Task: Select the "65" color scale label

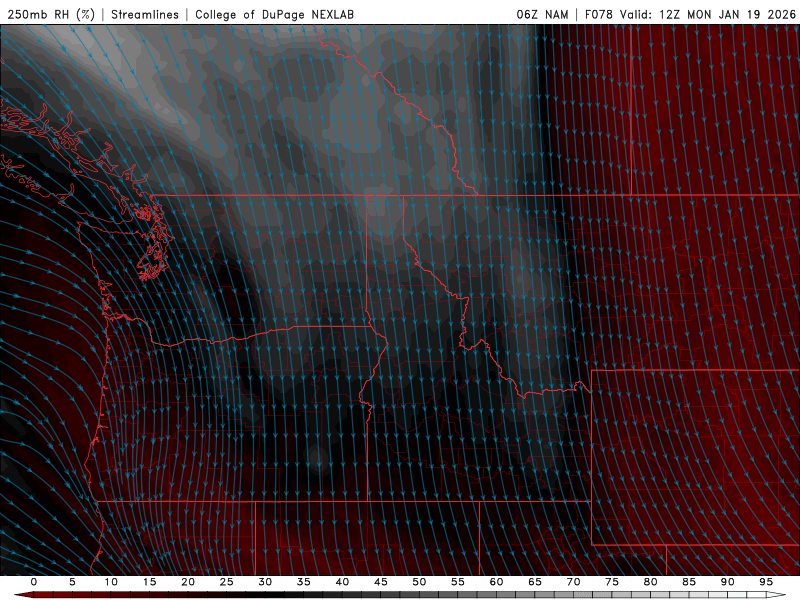Action: pos(535,582)
